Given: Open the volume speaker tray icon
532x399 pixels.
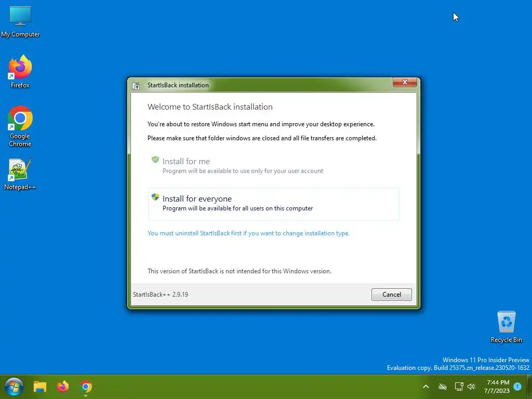Looking at the screenshot, I should pyautogui.click(x=471, y=387).
